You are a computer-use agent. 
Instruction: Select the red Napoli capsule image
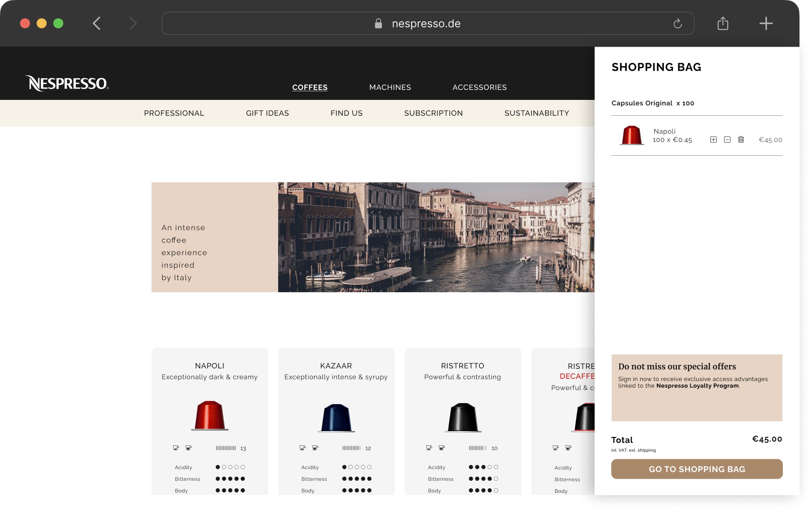pyautogui.click(x=210, y=415)
